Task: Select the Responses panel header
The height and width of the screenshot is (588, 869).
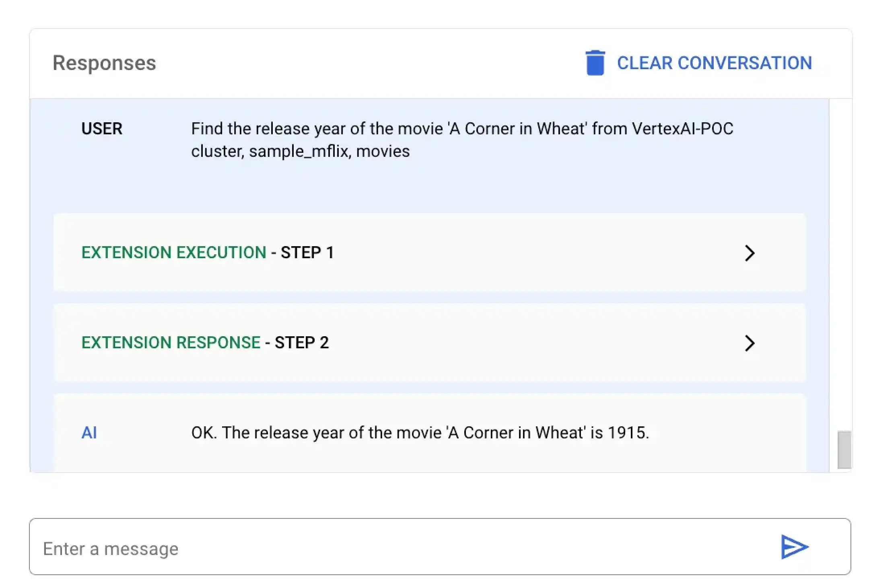Action: pos(104,63)
